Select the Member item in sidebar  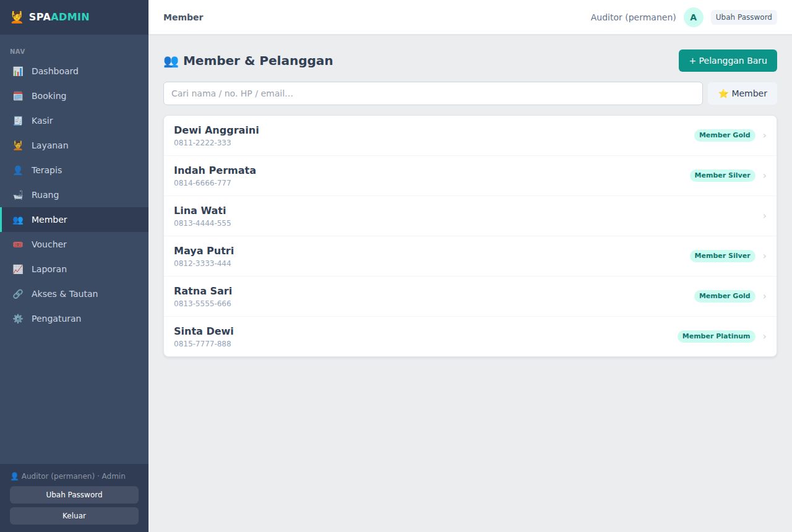pyautogui.click(x=74, y=220)
